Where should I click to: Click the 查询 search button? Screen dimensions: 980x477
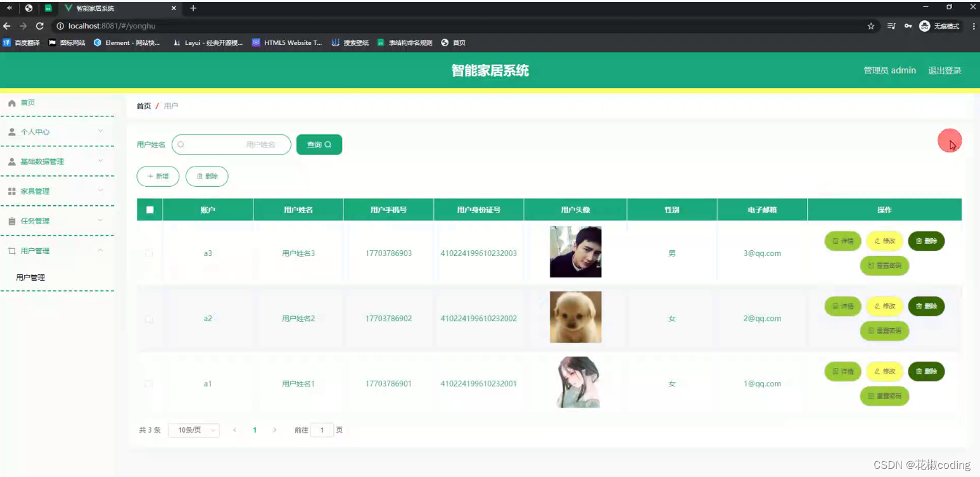[319, 144]
